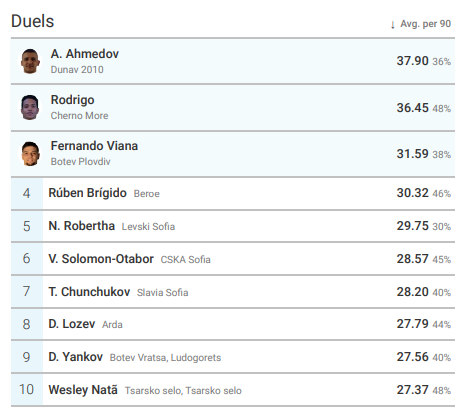Open Wesley Natã in tenth place
Image resolution: width=467 pixels, height=414 pixels.
point(83,390)
